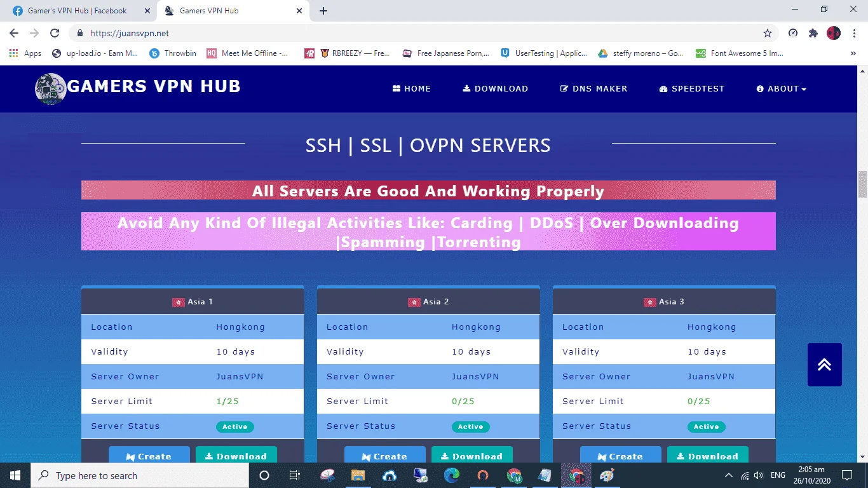Click Create button for Asia 2
This screenshot has height=488, width=868.
[385, 455]
